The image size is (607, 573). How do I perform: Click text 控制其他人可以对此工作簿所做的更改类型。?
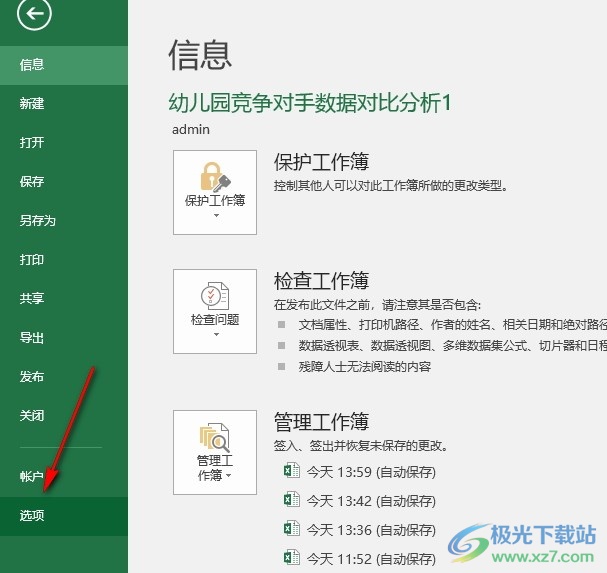pyautogui.click(x=391, y=186)
